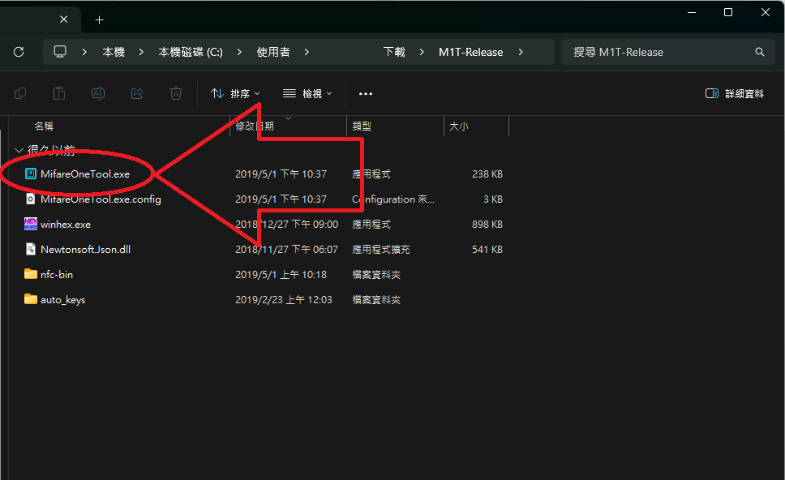Click the Share toolbar icon
The image size is (785, 480).
click(137, 94)
